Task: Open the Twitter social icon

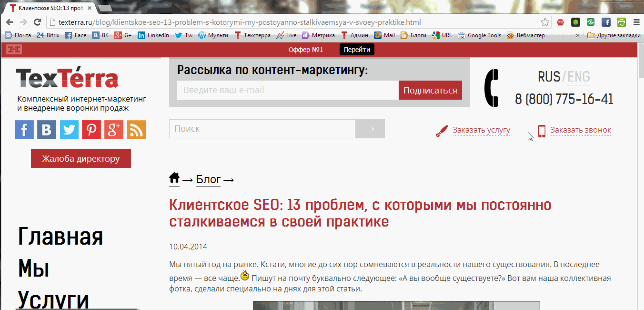Action: 69,130
